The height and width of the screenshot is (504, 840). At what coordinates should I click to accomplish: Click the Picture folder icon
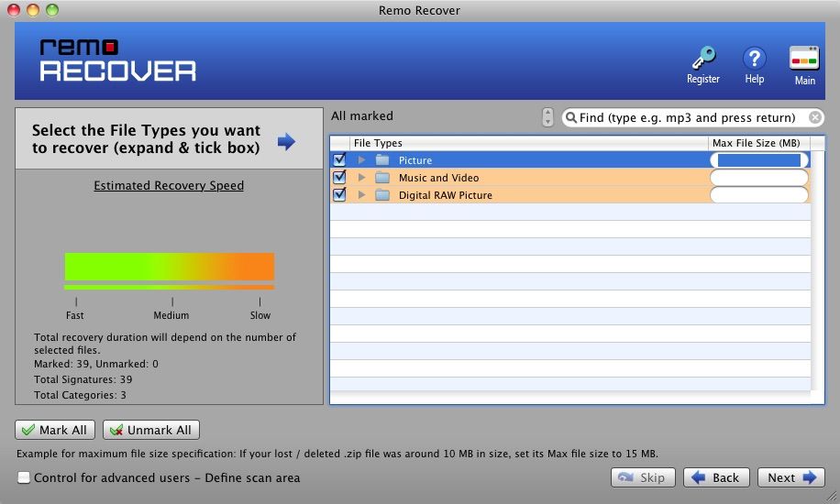click(382, 160)
